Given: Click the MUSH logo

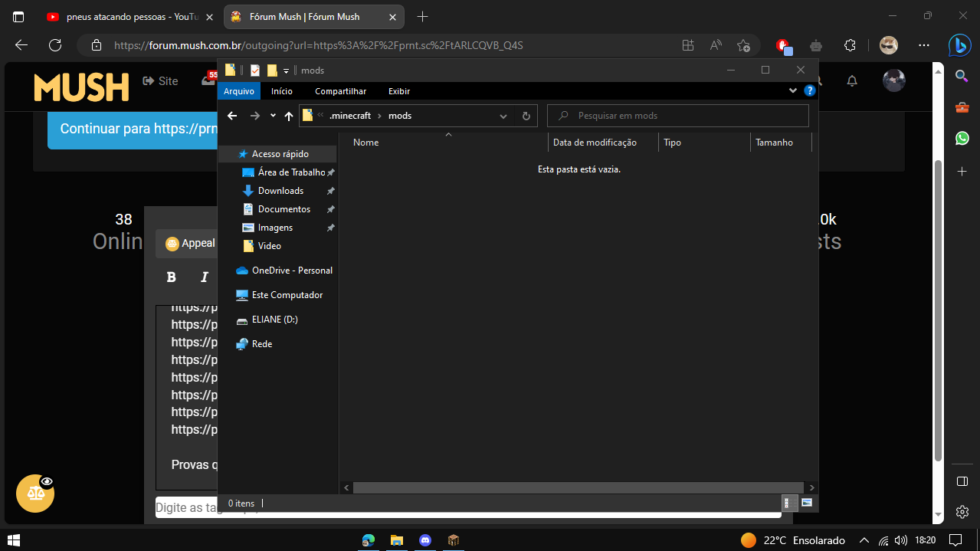Looking at the screenshot, I should [81, 87].
